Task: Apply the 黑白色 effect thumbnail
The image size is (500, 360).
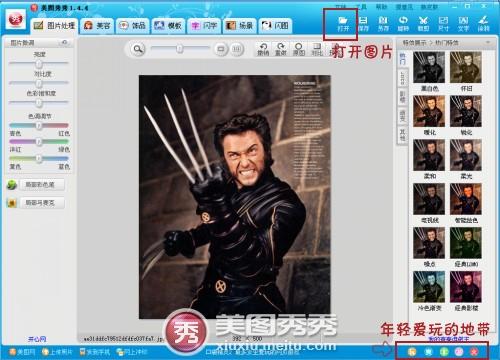Action: [429, 68]
